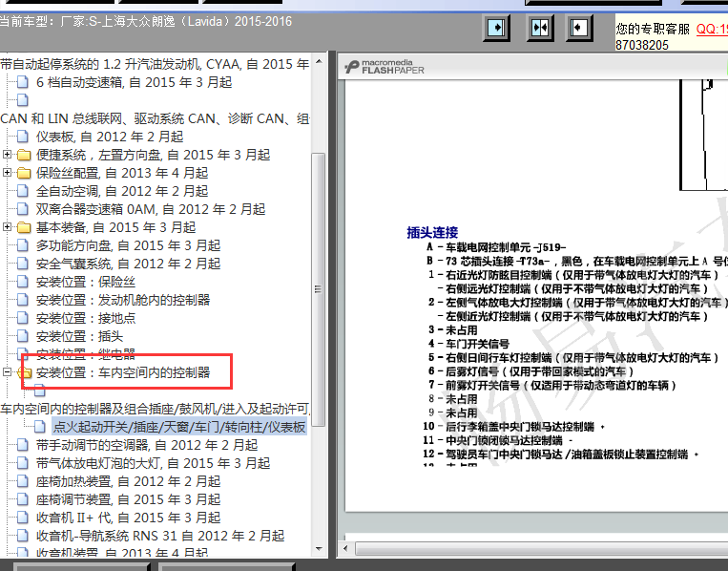The width and height of the screenshot is (728, 571).
Task: Expand the 基本装备 自 2015 年 folder
Action: (x=7, y=226)
